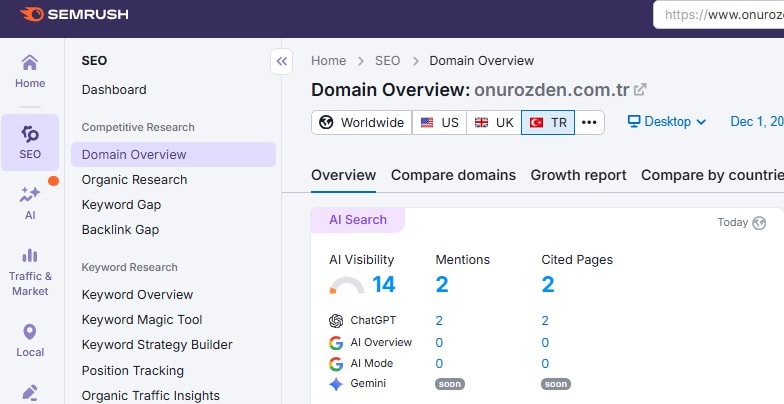Collapse the SEO sidebar with double chevron

[281, 61]
